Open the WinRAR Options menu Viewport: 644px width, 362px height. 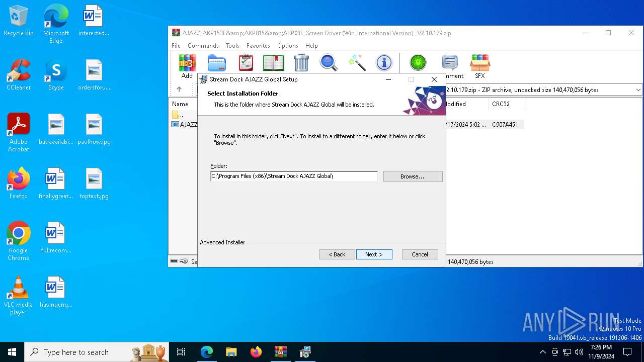288,46
